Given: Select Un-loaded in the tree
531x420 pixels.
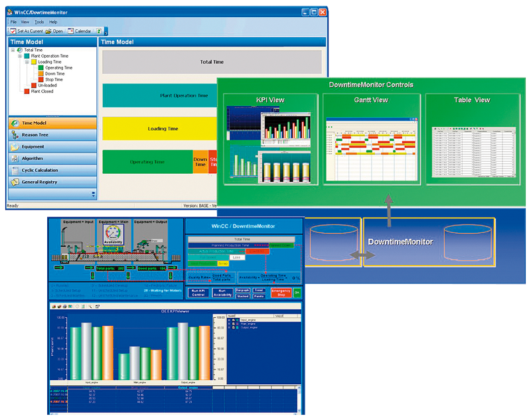Looking at the screenshot, I should point(47,86).
